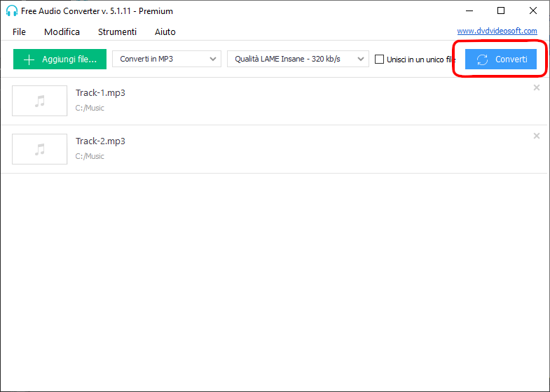Click the Aggiungi file button
550x392 pixels.
tap(60, 59)
